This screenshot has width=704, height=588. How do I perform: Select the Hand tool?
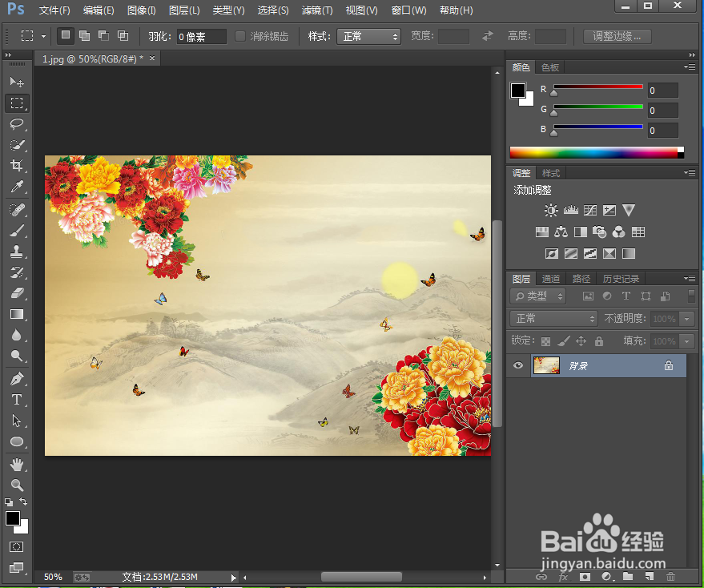click(x=17, y=465)
